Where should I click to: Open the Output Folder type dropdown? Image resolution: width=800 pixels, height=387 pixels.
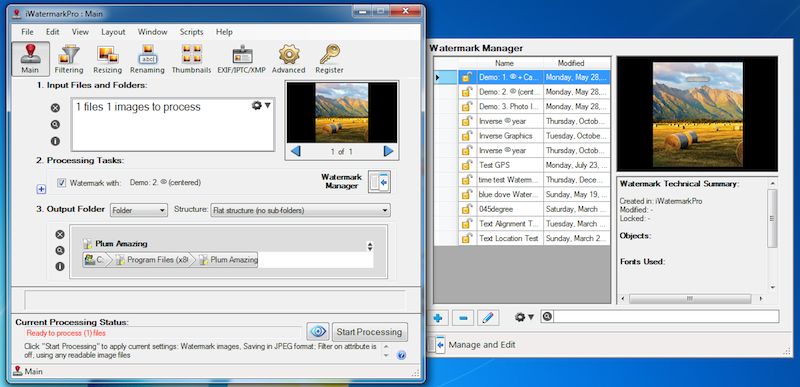click(139, 210)
